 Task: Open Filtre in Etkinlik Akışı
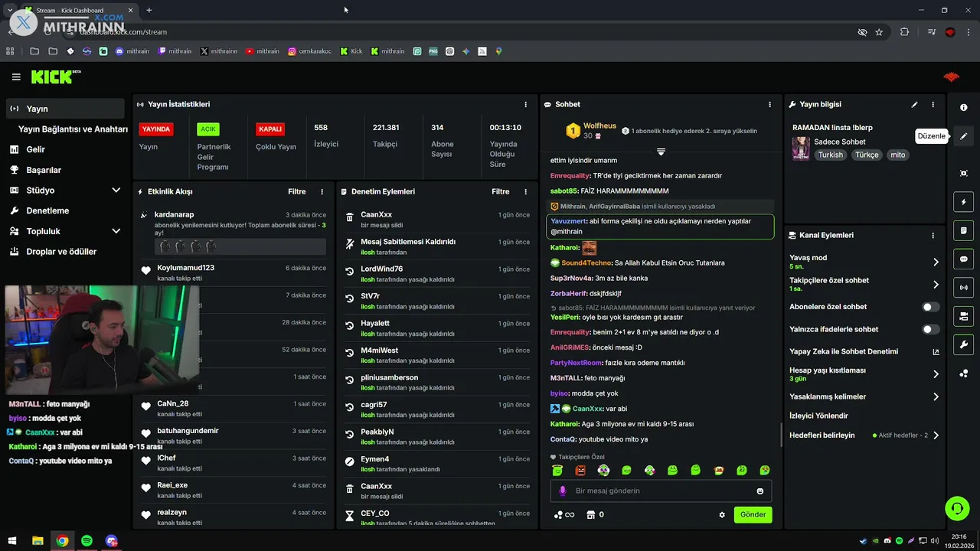pos(296,192)
